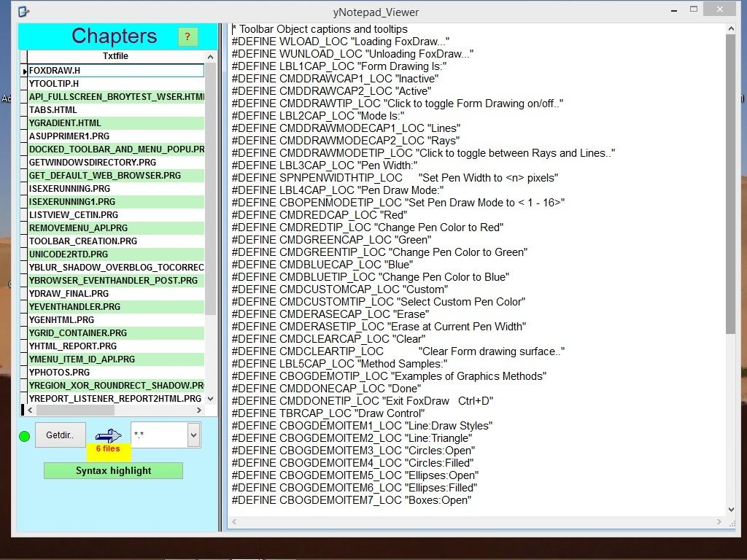Click the yellow 6 files badge
This screenshot has width=747, height=560.
pyautogui.click(x=107, y=449)
